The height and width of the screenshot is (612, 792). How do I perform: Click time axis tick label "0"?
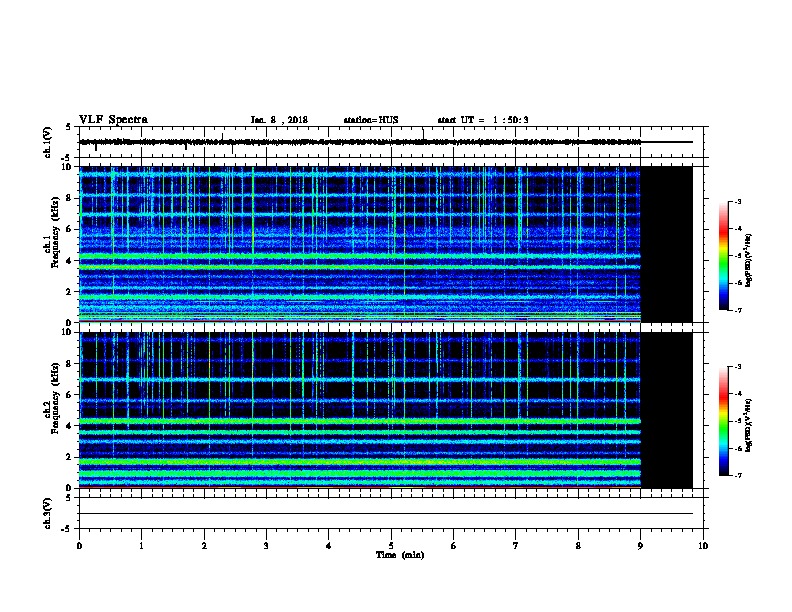(x=79, y=546)
